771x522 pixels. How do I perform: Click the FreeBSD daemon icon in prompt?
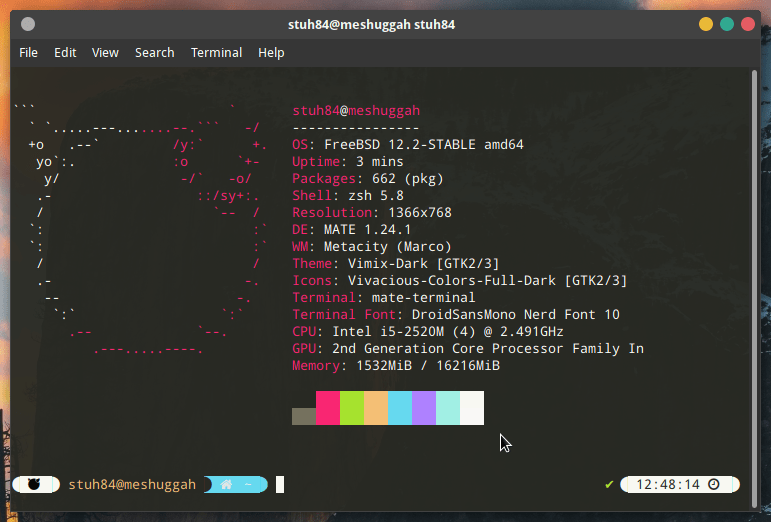click(x=34, y=484)
